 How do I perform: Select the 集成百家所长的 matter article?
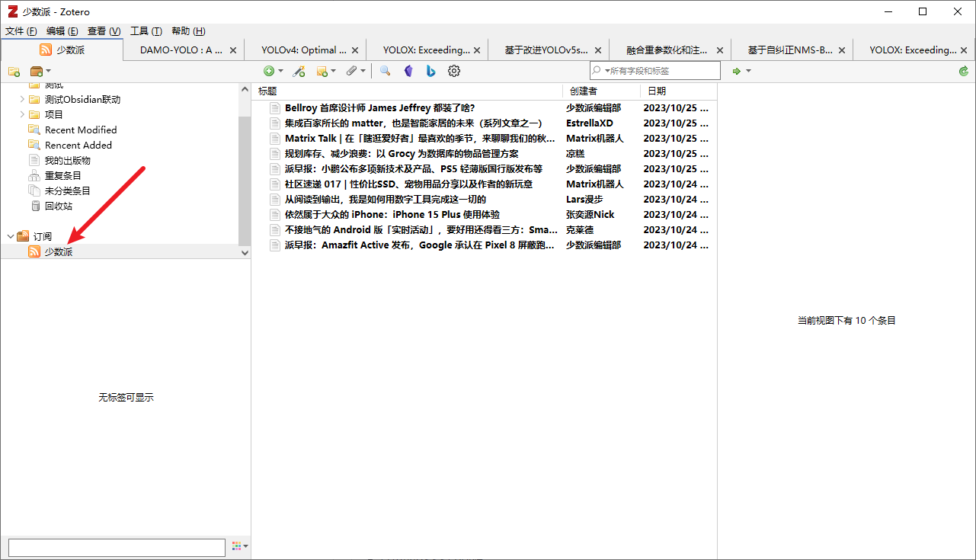pos(484,123)
